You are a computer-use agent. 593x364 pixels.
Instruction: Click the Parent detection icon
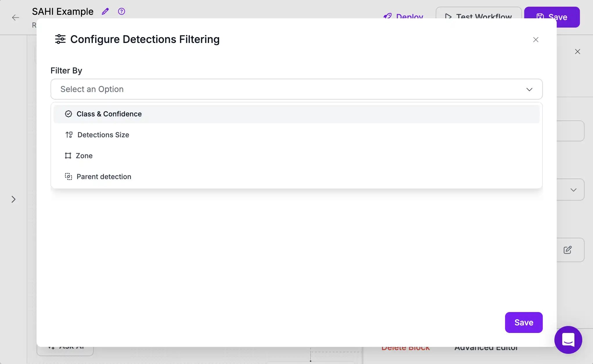point(69,176)
